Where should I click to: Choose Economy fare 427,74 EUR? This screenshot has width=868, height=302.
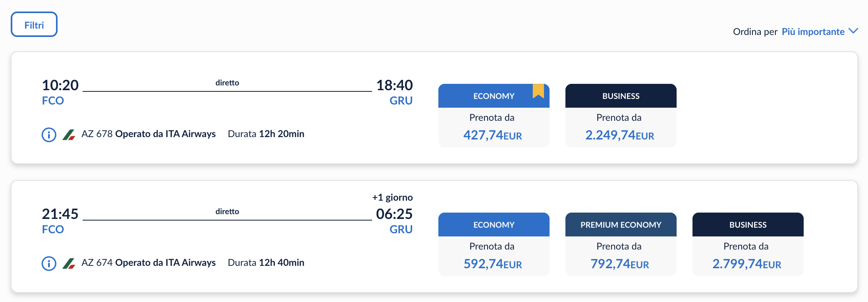pyautogui.click(x=493, y=135)
